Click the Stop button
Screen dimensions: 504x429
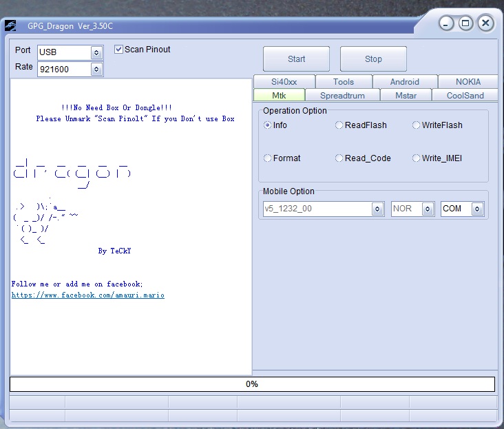[373, 59]
